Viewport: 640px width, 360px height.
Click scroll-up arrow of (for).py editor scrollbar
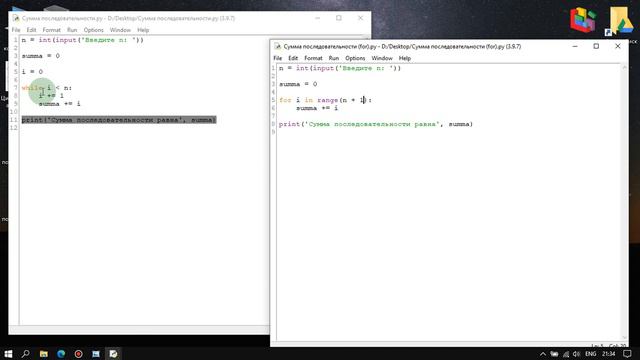[624, 68]
